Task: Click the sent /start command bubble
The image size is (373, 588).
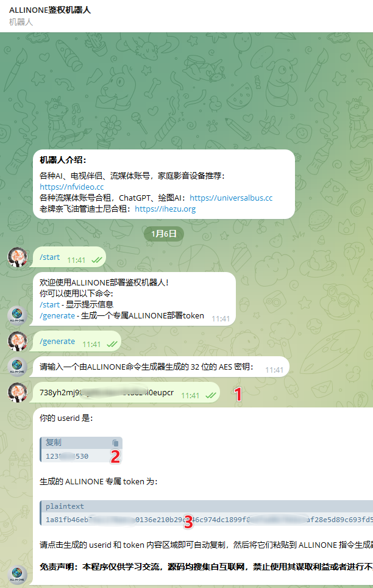Action: pyautogui.click(x=68, y=257)
